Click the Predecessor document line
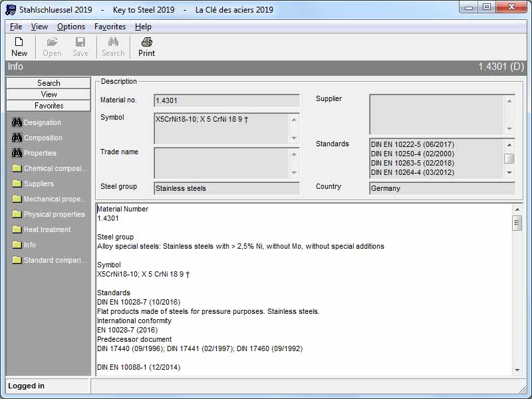This screenshot has height=399, width=532. pos(134,339)
